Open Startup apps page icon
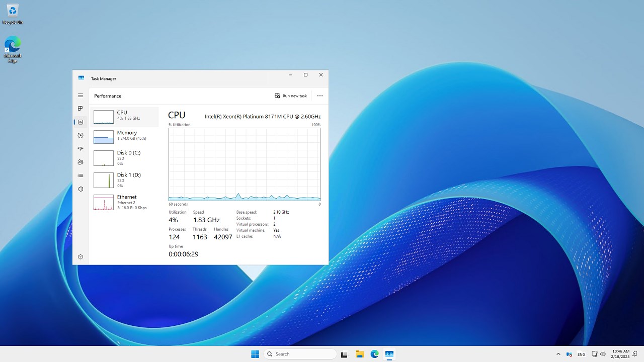The image size is (644, 362). pyautogui.click(x=80, y=149)
